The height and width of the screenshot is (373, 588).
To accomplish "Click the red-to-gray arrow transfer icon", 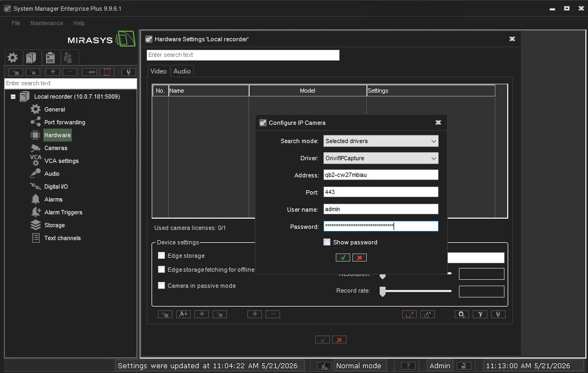I will (x=89, y=72).
